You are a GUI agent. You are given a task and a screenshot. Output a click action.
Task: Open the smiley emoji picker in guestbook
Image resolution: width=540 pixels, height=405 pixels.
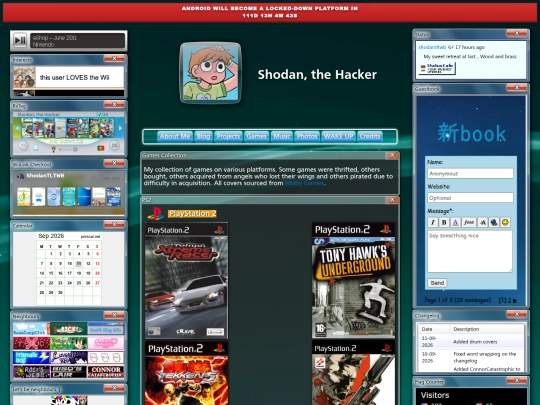pos(505,222)
